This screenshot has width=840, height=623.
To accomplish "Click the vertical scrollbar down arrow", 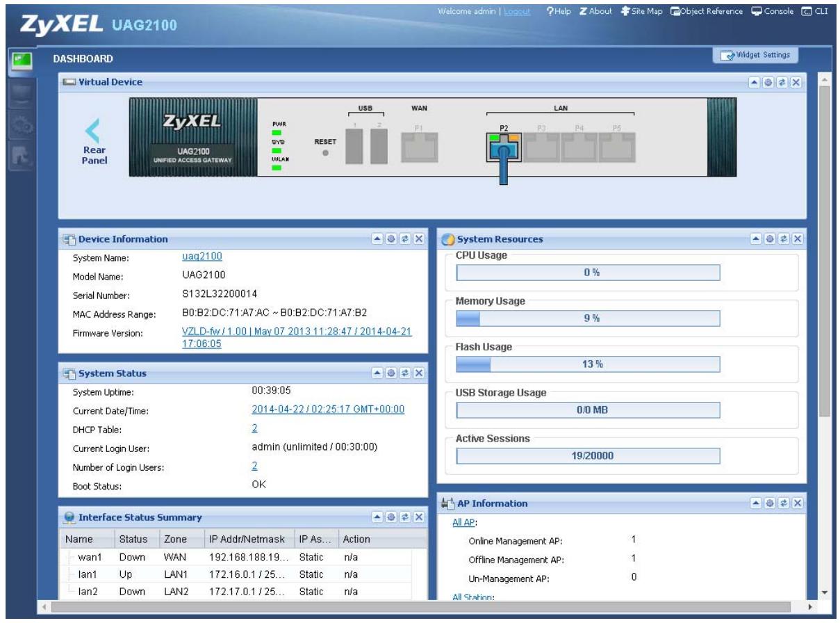I will click(x=825, y=592).
